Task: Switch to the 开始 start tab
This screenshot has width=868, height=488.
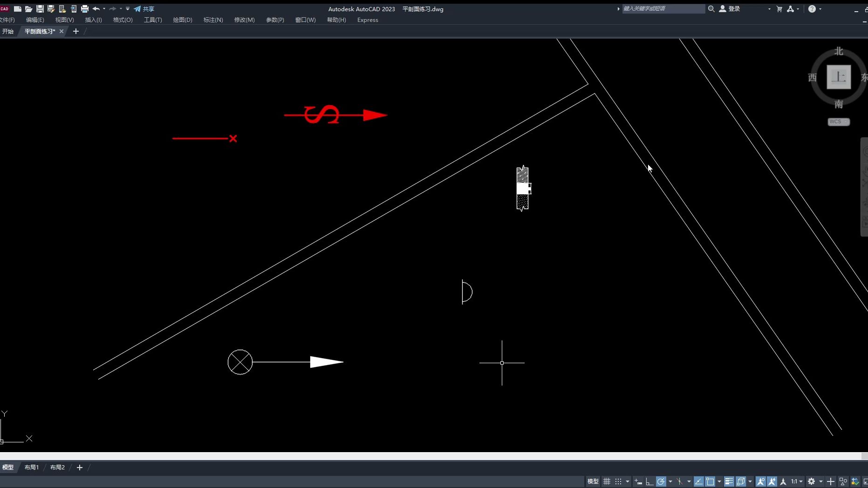Action: click(8, 31)
